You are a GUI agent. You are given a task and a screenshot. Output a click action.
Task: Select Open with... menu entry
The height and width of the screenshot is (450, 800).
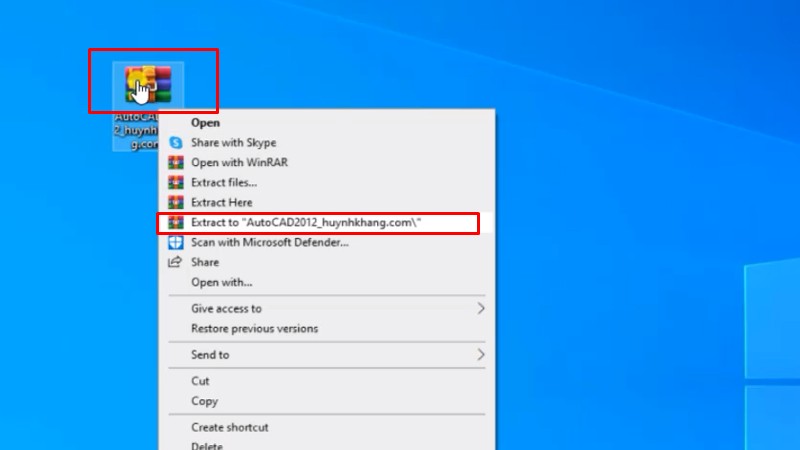click(221, 282)
